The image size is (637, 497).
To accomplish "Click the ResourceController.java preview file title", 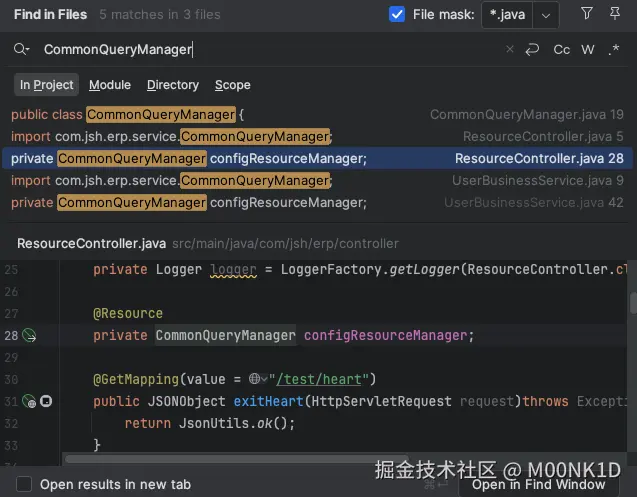I will pos(91,243).
